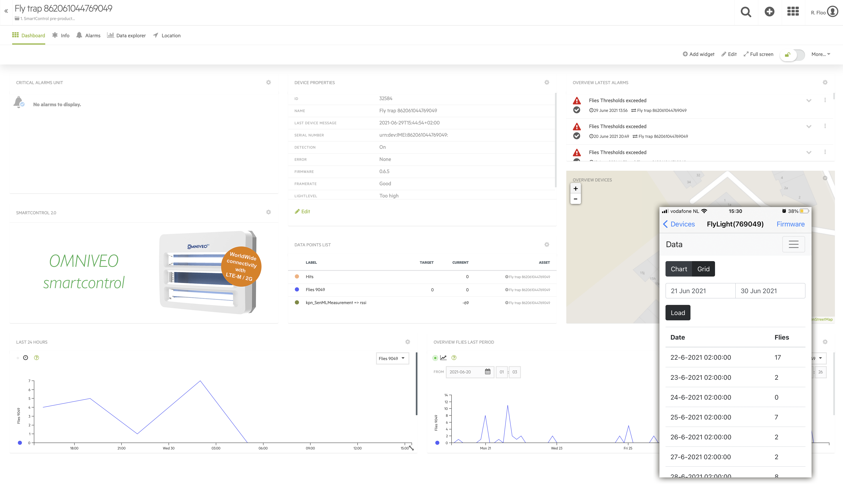Click the 30 Jun 2021 end date field
This screenshot has height=504, width=843.
pyautogui.click(x=770, y=291)
